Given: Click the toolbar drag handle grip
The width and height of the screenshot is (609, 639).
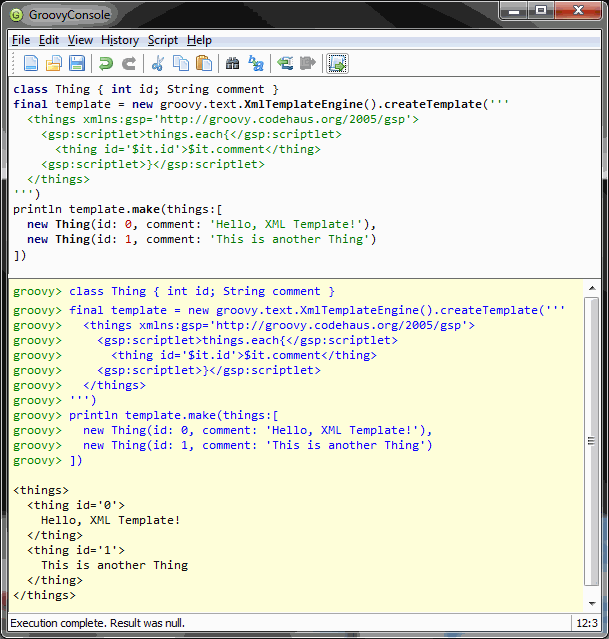Looking at the screenshot, I should 13,64.
